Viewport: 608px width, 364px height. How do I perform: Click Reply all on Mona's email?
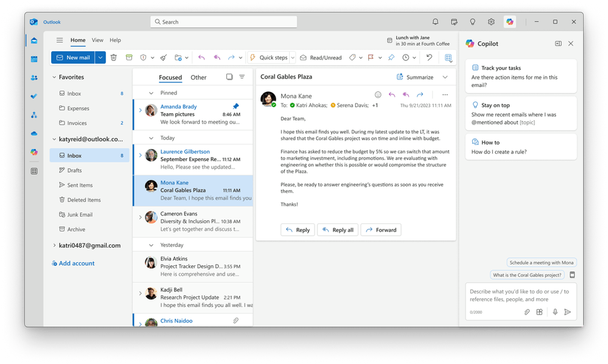click(x=337, y=230)
